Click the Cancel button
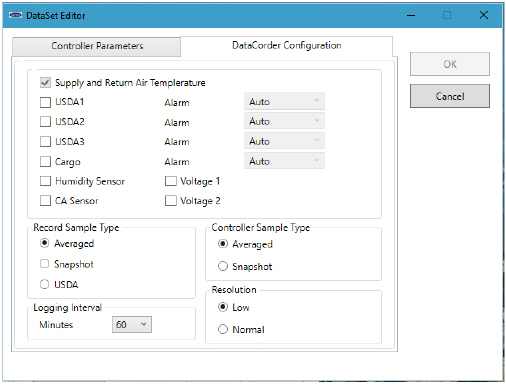Viewport: 506px width, 385px height. (x=450, y=96)
